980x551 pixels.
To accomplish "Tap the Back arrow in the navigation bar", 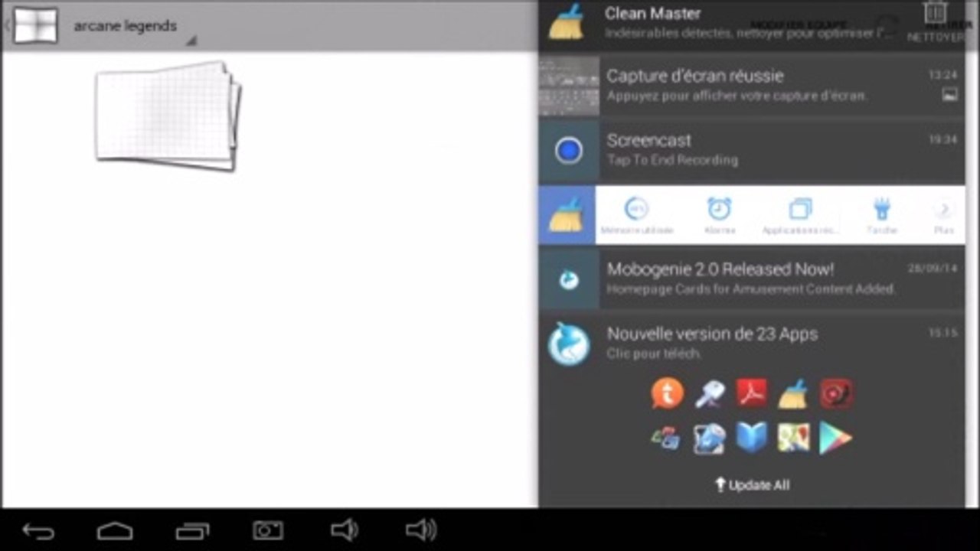I will click(x=38, y=530).
